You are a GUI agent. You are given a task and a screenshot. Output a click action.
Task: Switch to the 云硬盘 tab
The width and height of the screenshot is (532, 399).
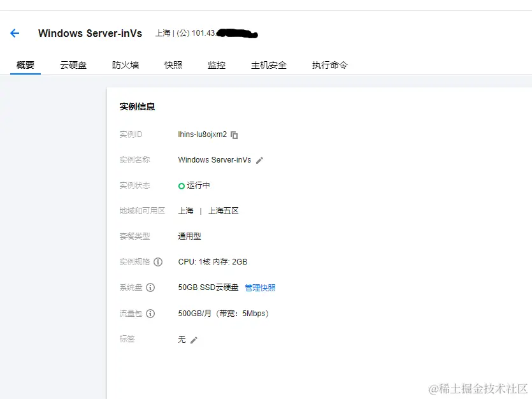pyautogui.click(x=73, y=64)
